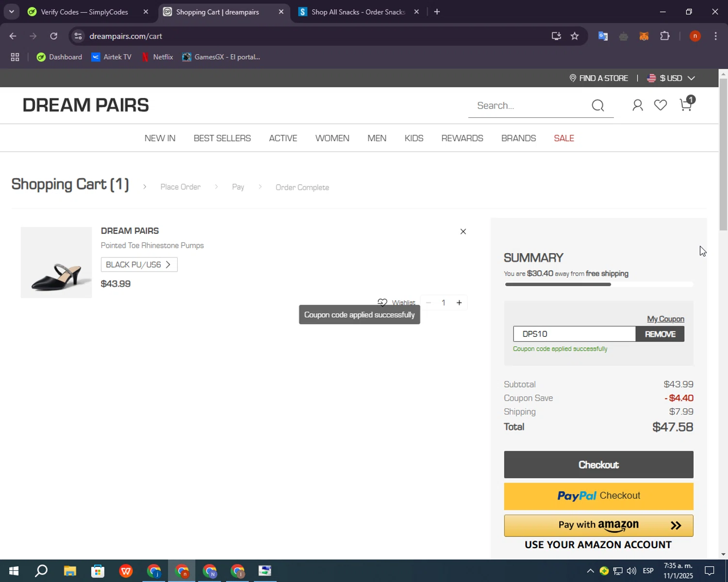
Task: Open the Pointed Toe Rhinestone Pumps title
Action: (152, 245)
